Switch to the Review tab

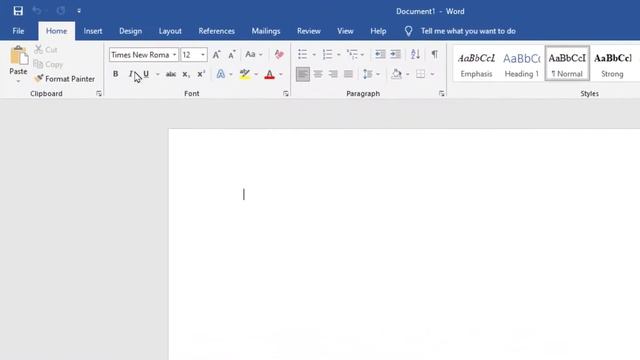(309, 31)
